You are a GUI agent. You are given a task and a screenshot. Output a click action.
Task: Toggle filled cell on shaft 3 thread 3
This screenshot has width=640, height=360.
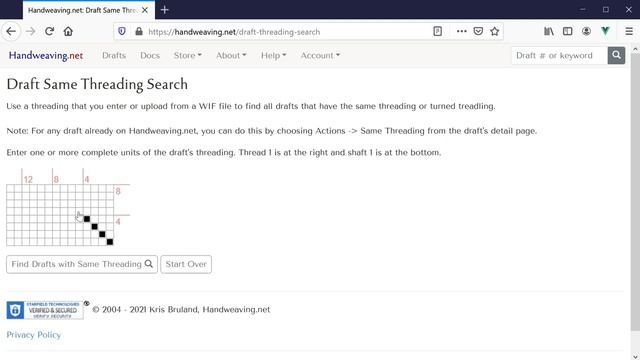pos(94,227)
